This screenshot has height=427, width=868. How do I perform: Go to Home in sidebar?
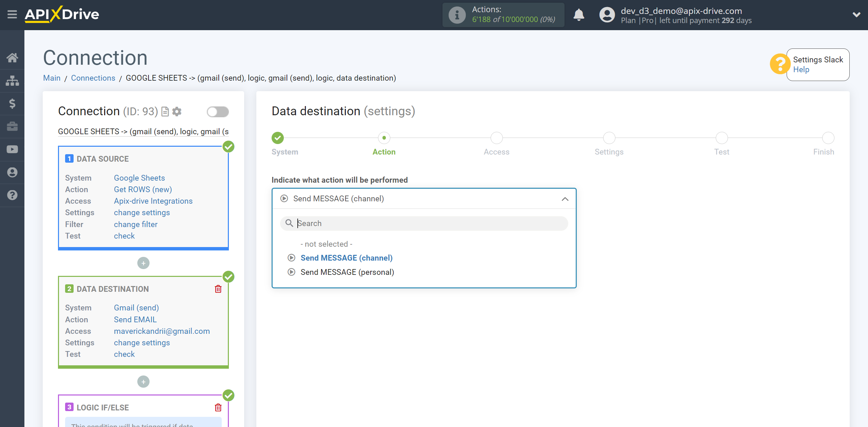click(x=12, y=58)
